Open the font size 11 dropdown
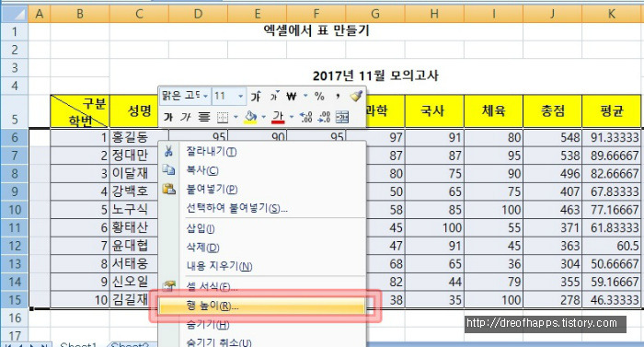The width and height of the screenshot is (644, 347). coord(241,97)
